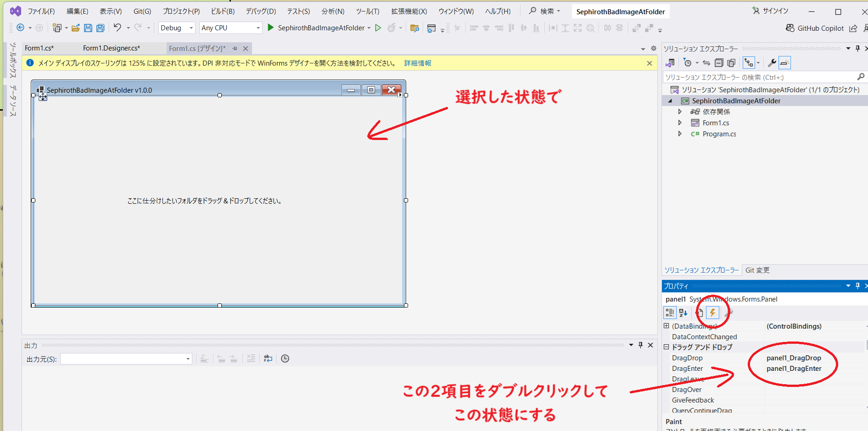Open the ファイル(F) menu
Image resolution: width=868 pixels, height=431 pixels.
point(41,11)
